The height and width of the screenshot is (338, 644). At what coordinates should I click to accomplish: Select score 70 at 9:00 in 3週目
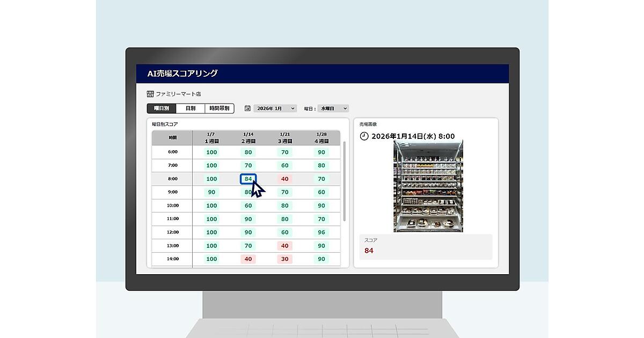point(284,192)
